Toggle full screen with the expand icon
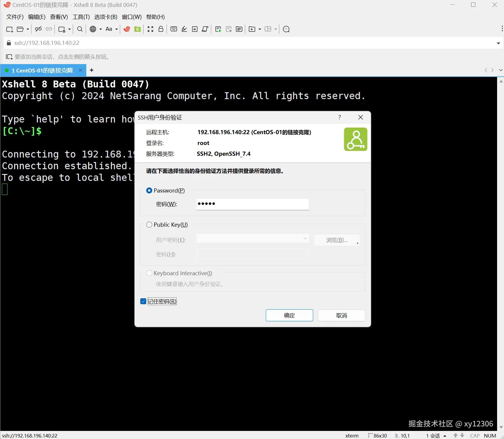 pos(150,29)
